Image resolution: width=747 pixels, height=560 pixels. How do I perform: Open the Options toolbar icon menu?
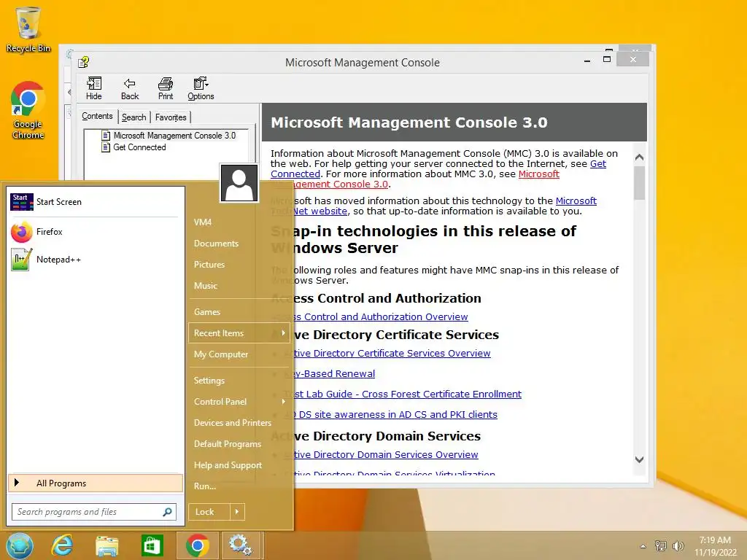point(201,88)
